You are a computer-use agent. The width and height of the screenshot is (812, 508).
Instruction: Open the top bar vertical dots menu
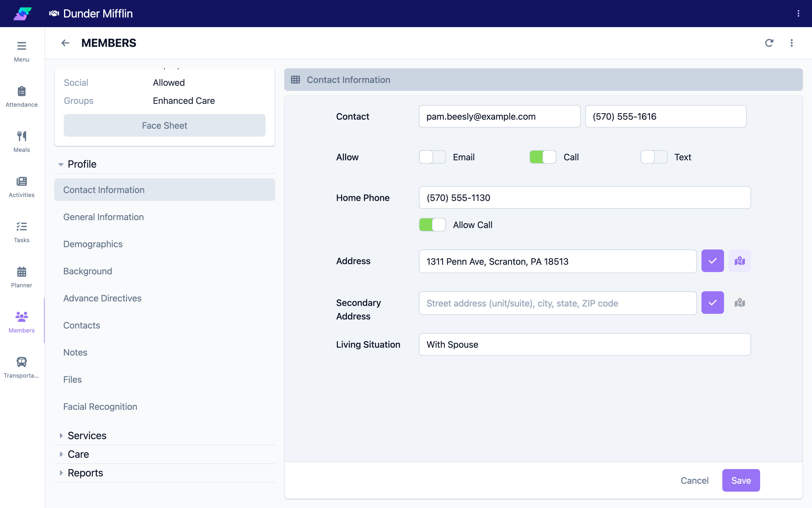(x=798, y=14)
